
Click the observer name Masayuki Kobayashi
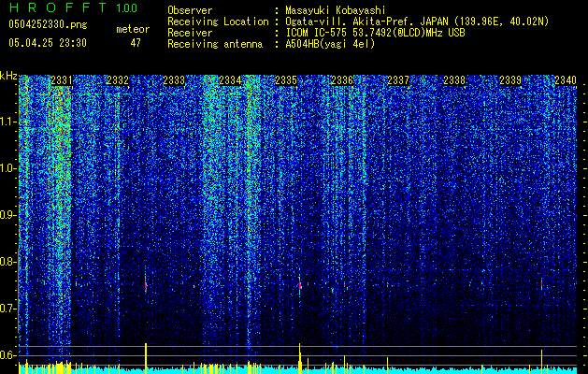coord(336,10)
